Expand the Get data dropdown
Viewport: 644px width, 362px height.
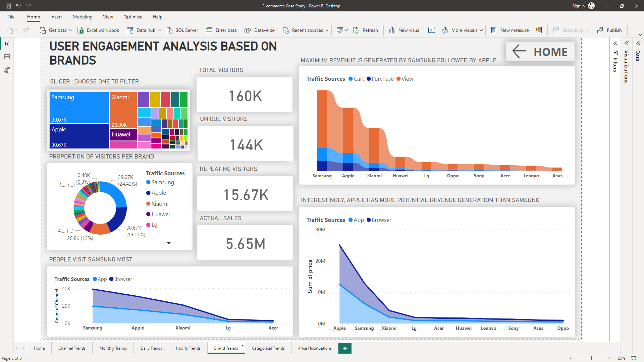(71, 30)
